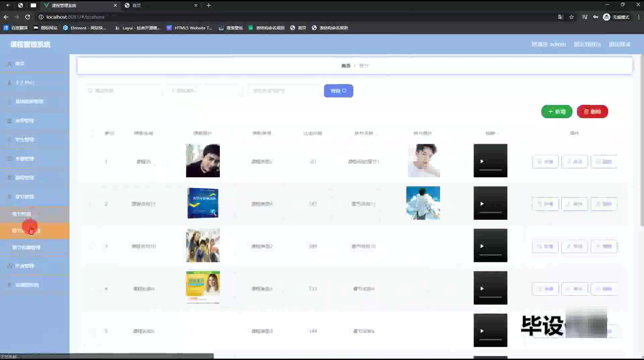Click the 查询 search button
Viewport: 644px width, 360px height.
338,91
